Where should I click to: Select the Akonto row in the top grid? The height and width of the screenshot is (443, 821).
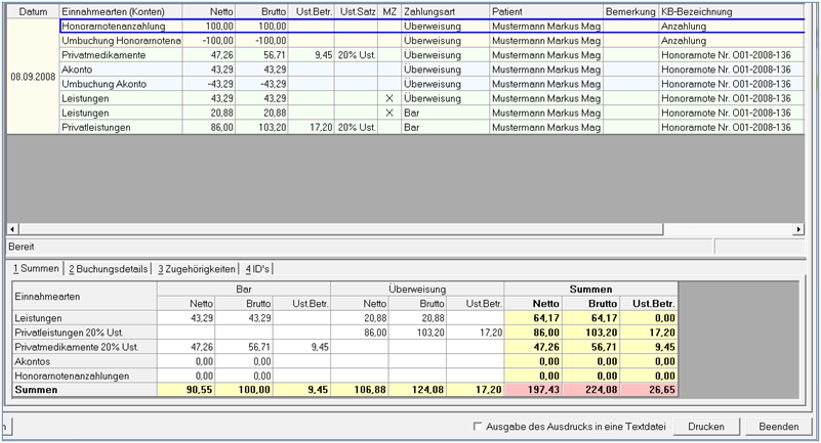[432, 70]
